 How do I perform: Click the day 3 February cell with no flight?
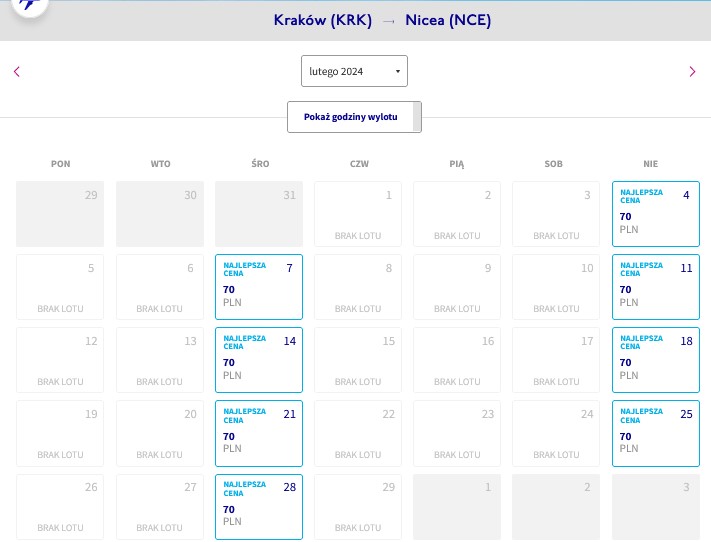tap(556, 214)
